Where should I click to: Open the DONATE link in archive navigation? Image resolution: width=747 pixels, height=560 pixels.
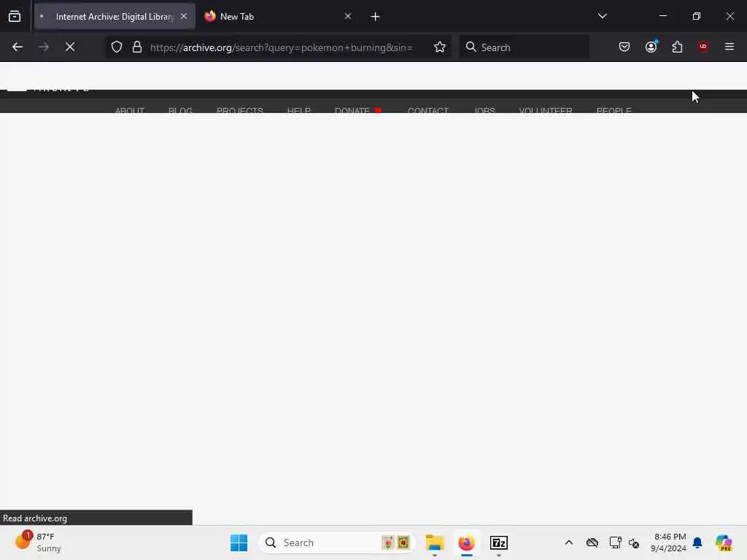coord(357,110)
